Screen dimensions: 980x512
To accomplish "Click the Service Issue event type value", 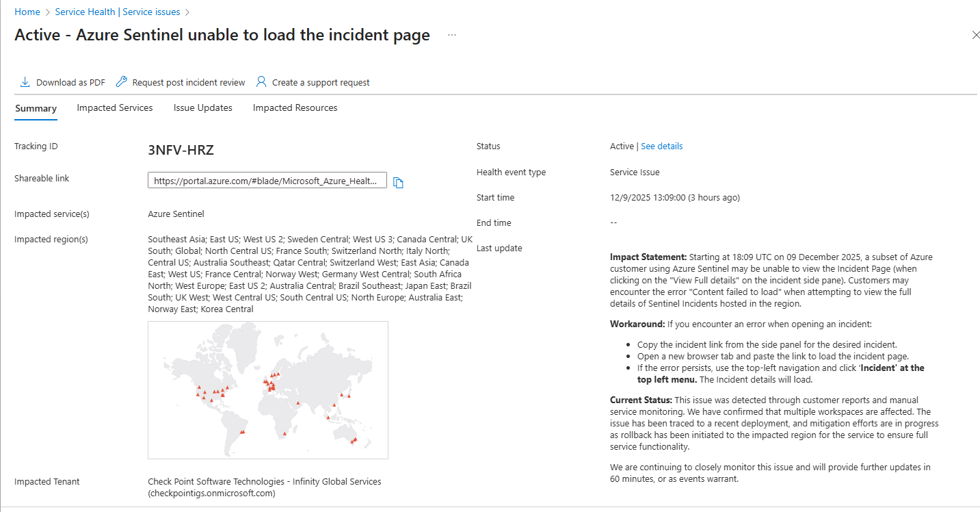I will click(x=635, y=172).
